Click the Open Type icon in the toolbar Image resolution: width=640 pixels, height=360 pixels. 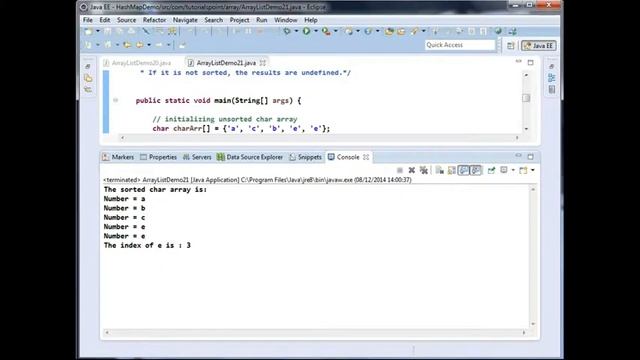click(x=389, y=31)
